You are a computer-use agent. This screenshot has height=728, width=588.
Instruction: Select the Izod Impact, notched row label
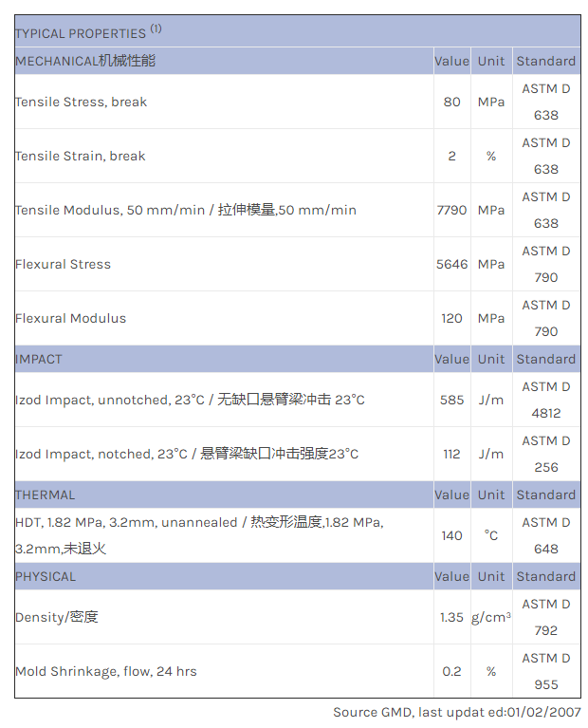[187, 454]
